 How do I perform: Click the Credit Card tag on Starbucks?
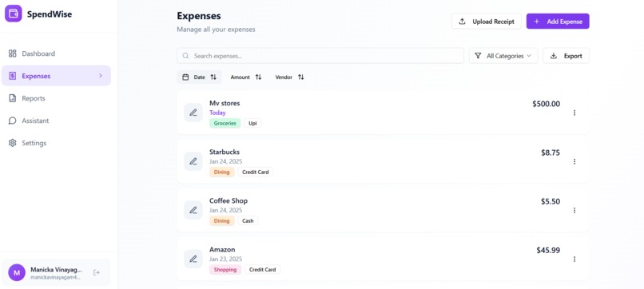point(256,172)
